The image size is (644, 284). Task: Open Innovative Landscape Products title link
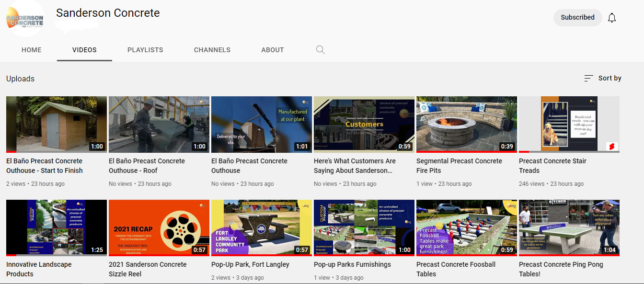(39, 269)
